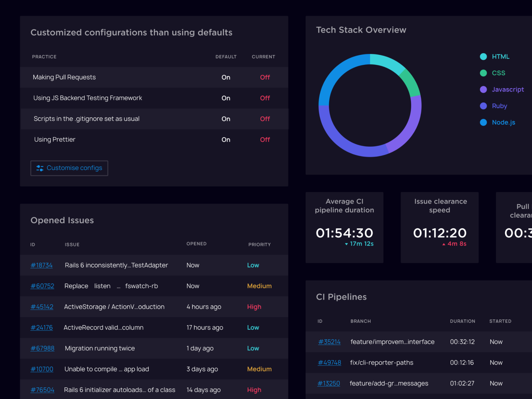The height and width of the screenshot is (399, 532).
Task: Click the Customise configs button
Action: pyautogui.click(x=69, y=168)
